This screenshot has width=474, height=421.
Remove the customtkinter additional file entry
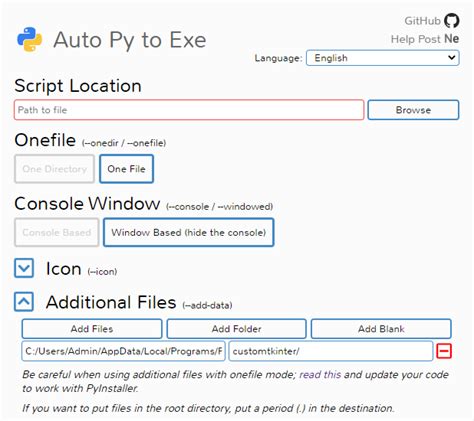click(x=444, y=351)
